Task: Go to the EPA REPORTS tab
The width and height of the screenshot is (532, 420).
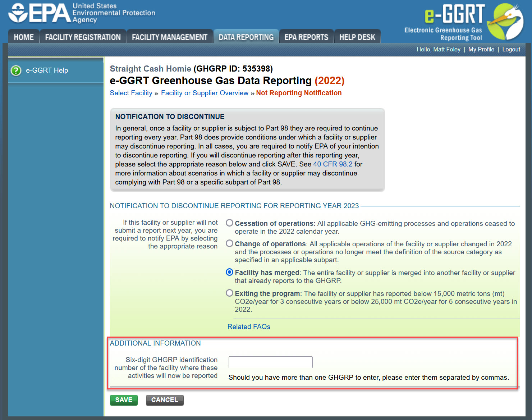Action: click(x=307, y=37)
